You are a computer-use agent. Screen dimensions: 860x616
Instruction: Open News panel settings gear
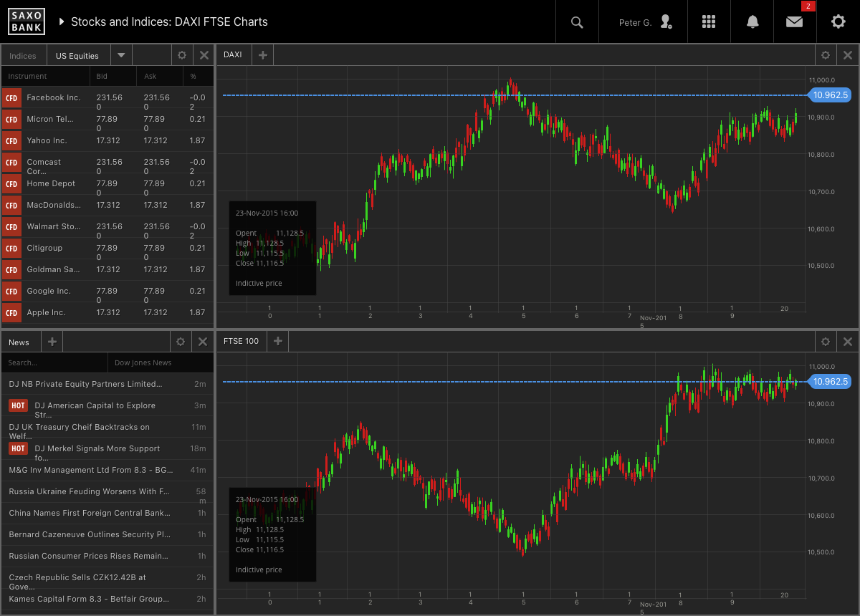(x=181, y=342)
